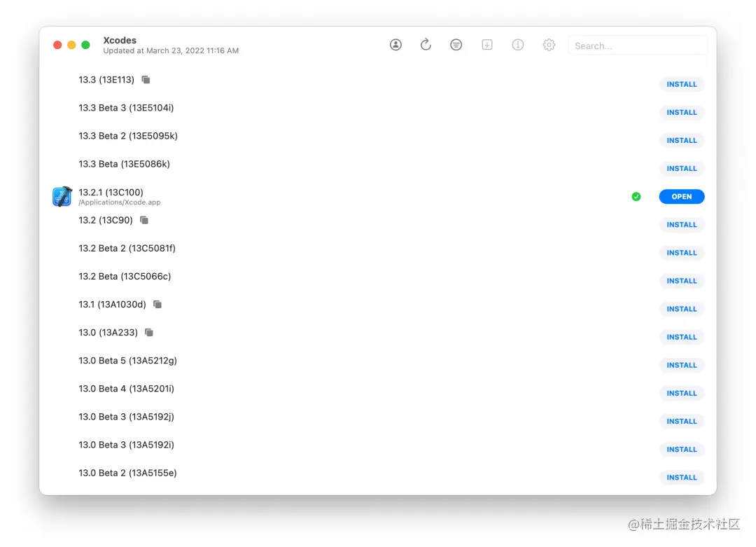Copy build identifier for 13.1 (13A1030d)
The width and height of the screenshot is (756, 547).
[x=157, y=305]
